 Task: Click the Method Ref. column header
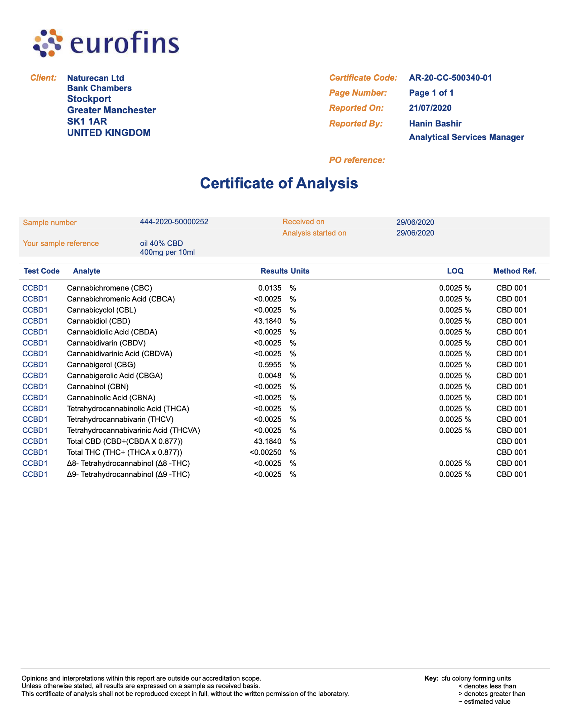(514, 271)
